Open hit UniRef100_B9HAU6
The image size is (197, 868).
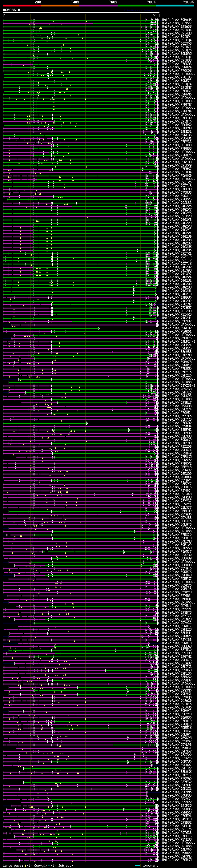[177, 20]
